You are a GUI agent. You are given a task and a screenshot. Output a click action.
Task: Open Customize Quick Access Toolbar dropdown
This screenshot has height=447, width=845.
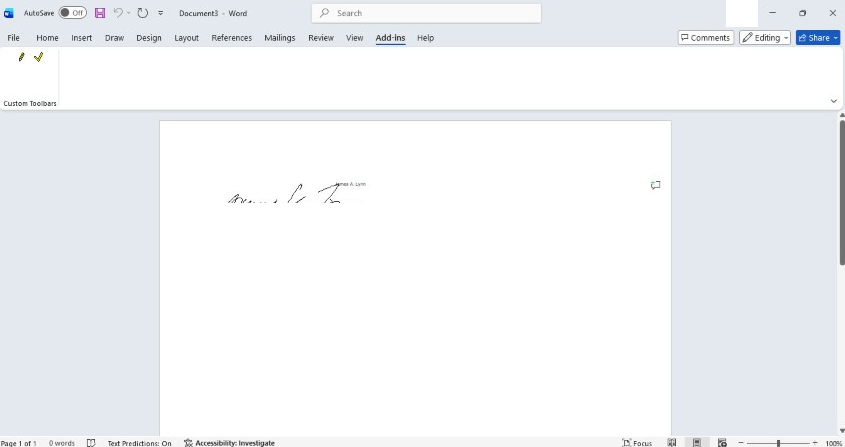click(160, 13)
